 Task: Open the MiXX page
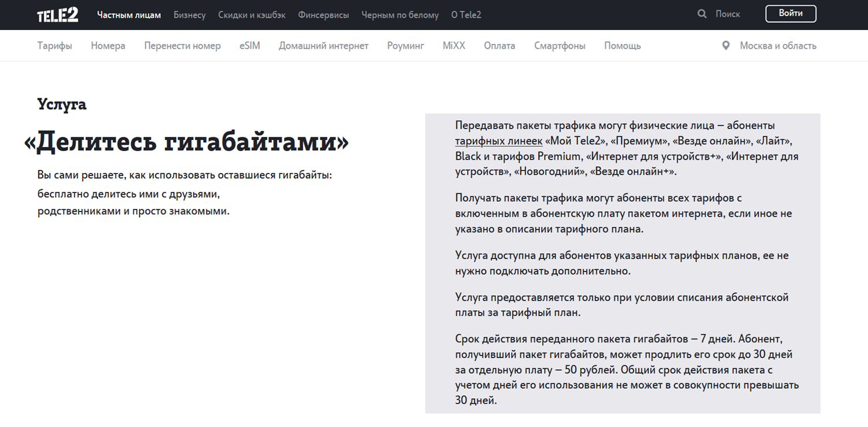(454, 46)
